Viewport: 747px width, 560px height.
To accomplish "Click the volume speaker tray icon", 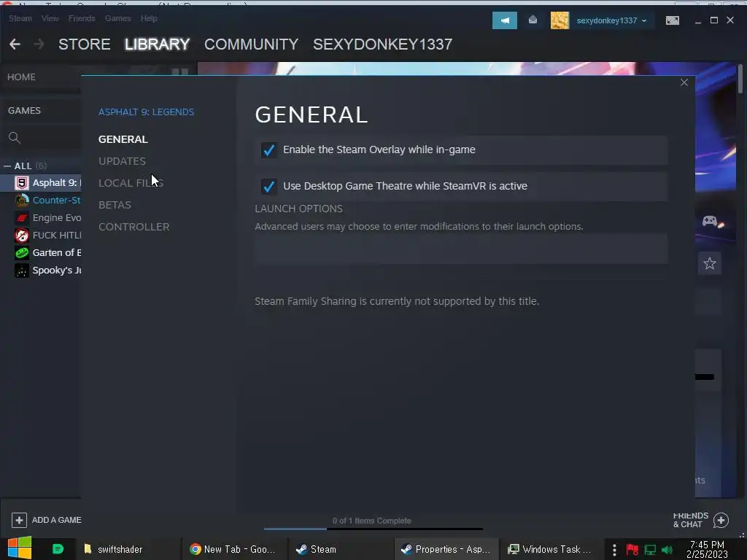I will coord(667,550).
